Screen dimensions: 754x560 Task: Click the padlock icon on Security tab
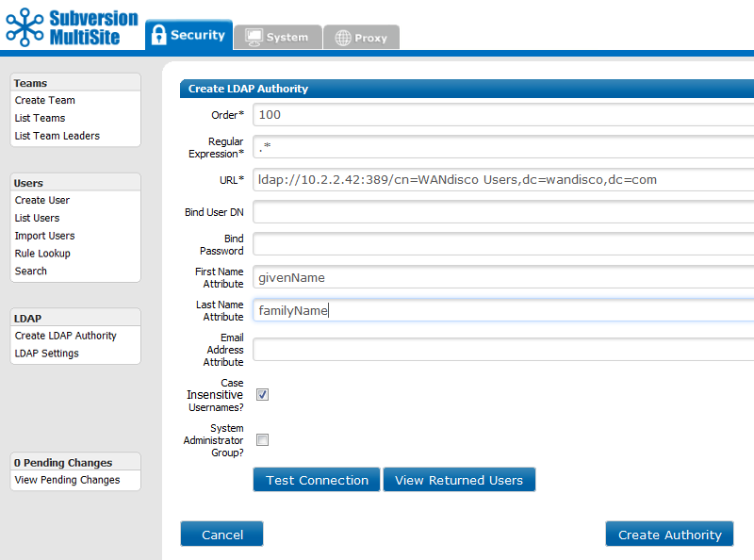coord(158,35)
